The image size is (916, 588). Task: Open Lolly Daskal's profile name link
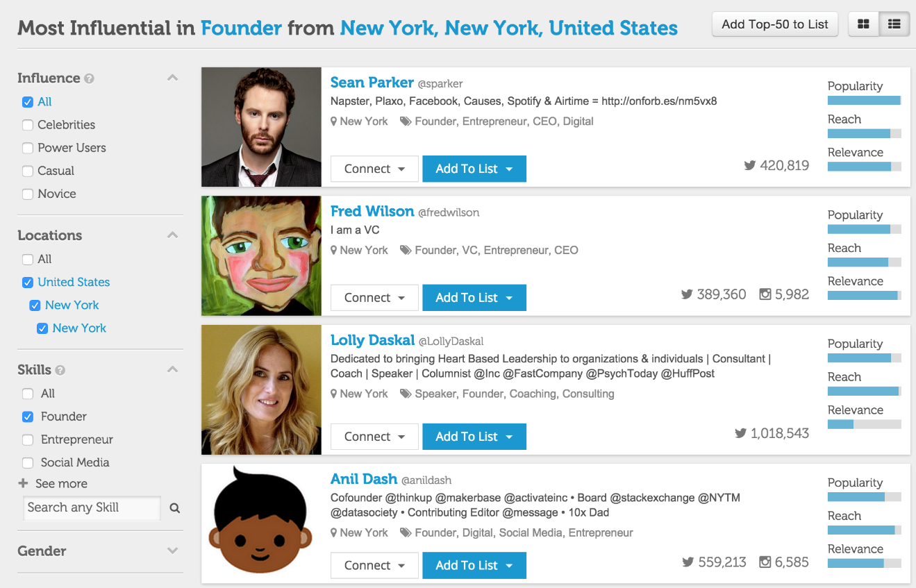pyautogui.click(x=372, y=340)
